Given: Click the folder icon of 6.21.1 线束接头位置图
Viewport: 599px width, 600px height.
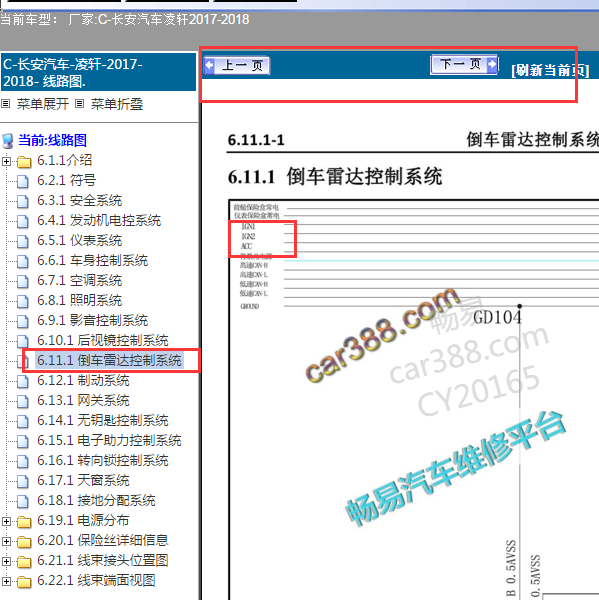Looking at the screenshot, I should coord(24,562).
